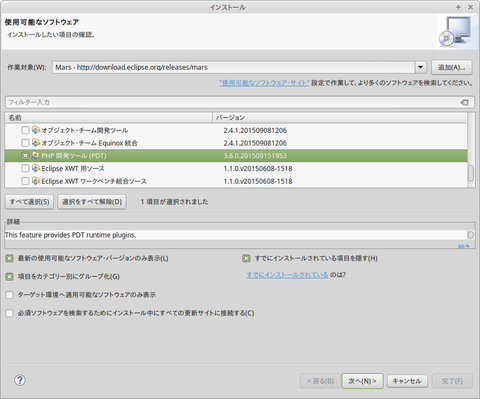Click the install wizard computer-and-disc image

(456, 31)
